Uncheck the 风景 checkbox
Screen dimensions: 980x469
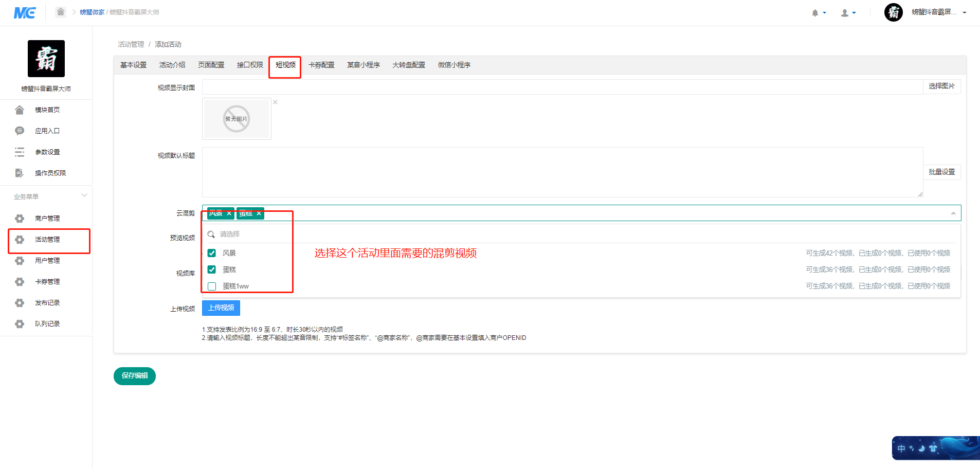pyautogui.click(x=211, y=253)
